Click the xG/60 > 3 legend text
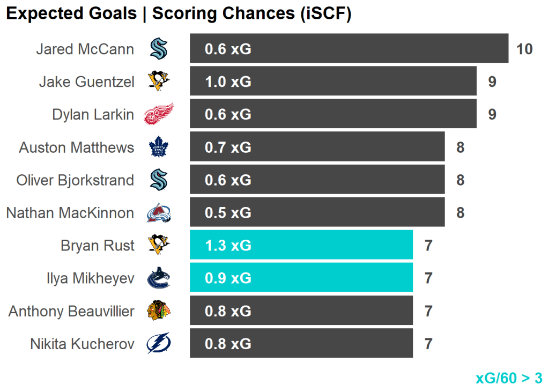The height and width of the screenshot is (392, 549). (509, 378)
